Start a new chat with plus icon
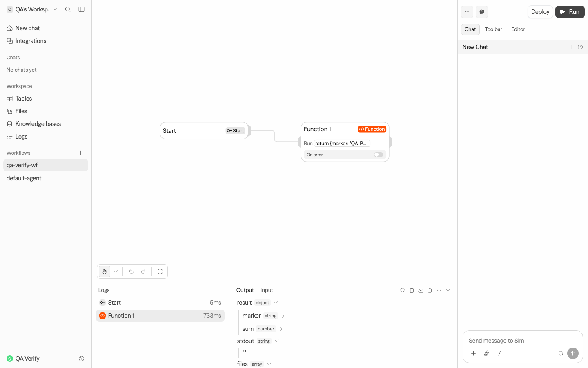Image resolution: width=588 pixels, height=368 pixels. coord(571,47)
